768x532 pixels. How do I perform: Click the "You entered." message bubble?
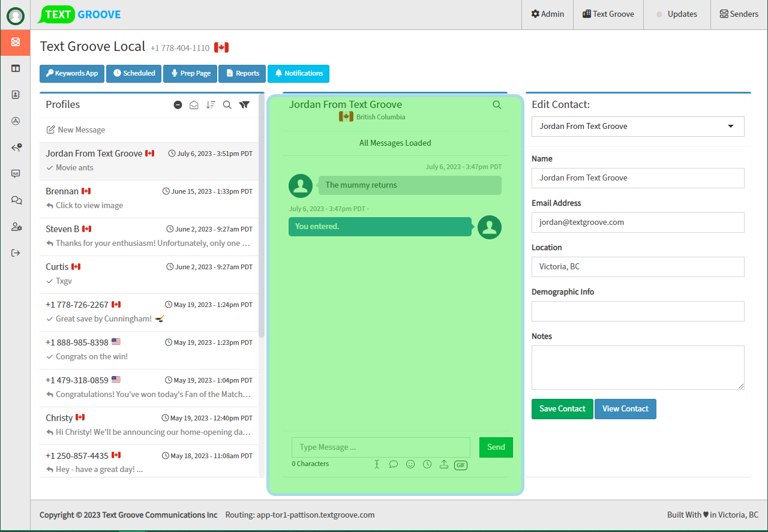pyautogui.click(x=380, y=227)
